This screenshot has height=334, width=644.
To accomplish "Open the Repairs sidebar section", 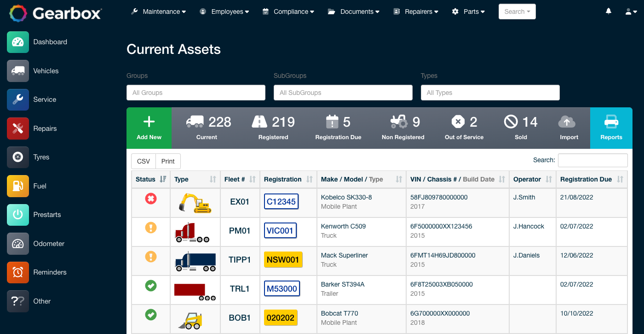I will 45,129.
